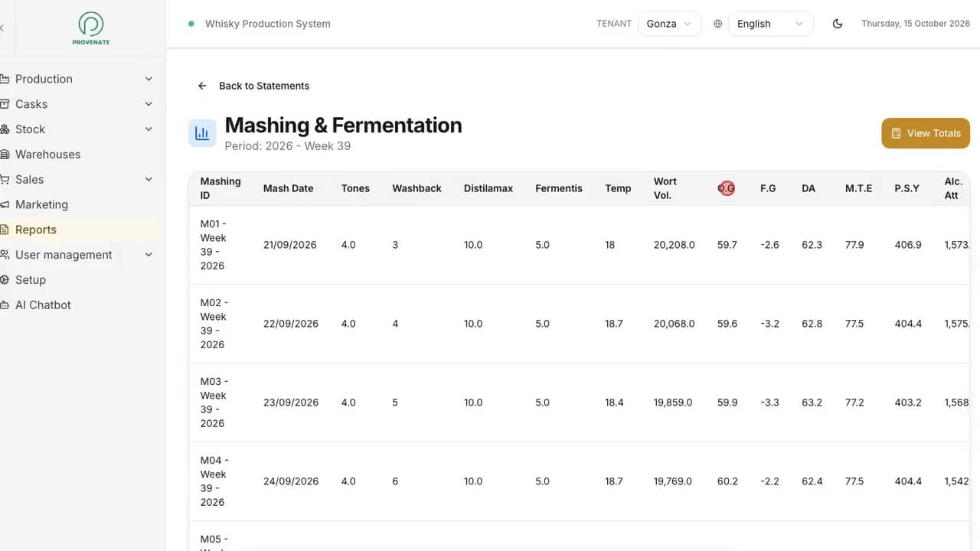Click the back arrow icon beside Back to Statements
The height and width of the screenshot is (551, 980).
click(202, 86)
